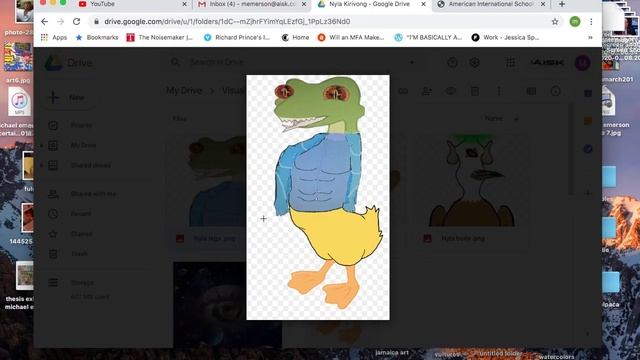
Task: Open Tasks in Drive side panel
Action: click(588, 149)
